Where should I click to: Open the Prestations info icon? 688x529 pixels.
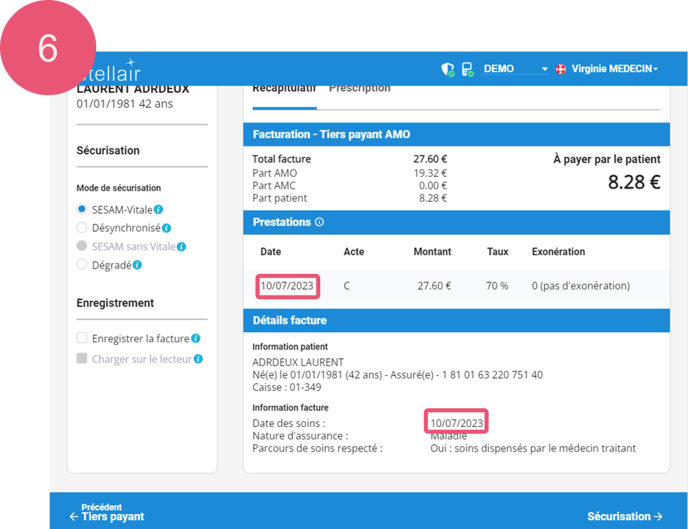(x=319, y=223)
